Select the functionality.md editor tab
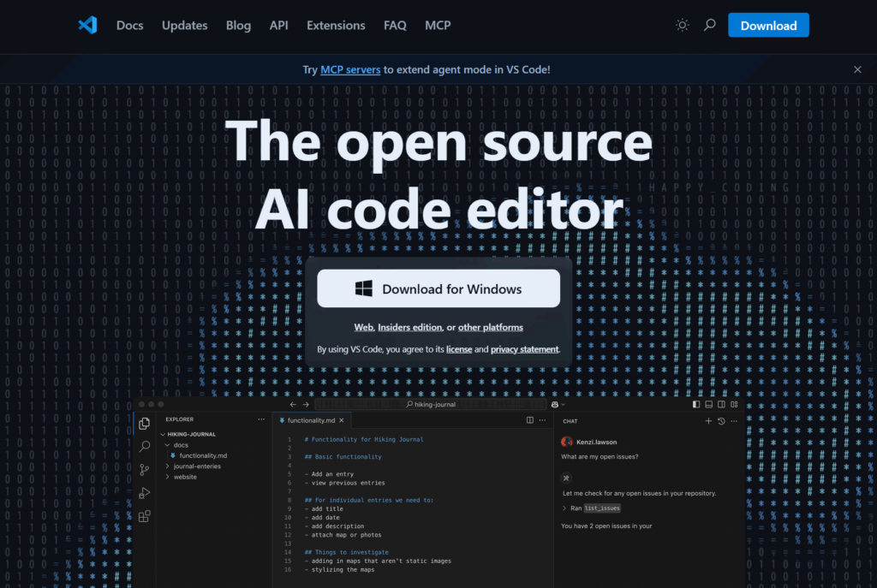The height and width of the screenshot is (588, 877). pos(312,420)
